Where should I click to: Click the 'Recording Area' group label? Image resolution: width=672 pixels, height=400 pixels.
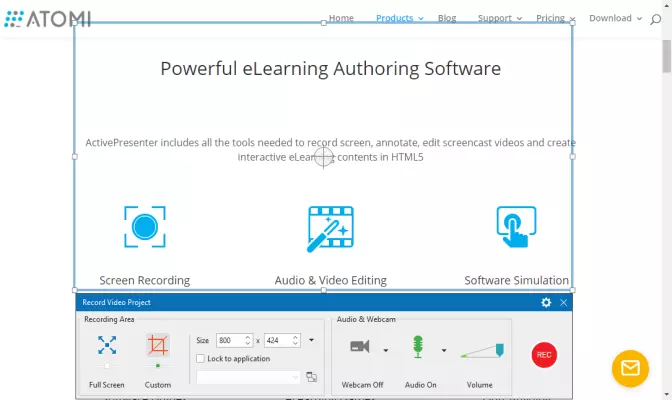109,319
